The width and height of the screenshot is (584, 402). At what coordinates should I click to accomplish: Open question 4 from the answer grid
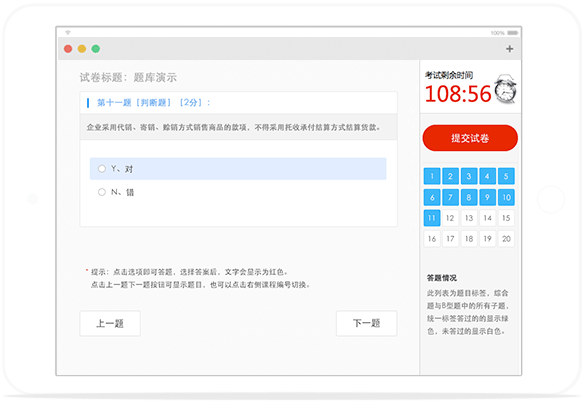[x=488, y=176]
